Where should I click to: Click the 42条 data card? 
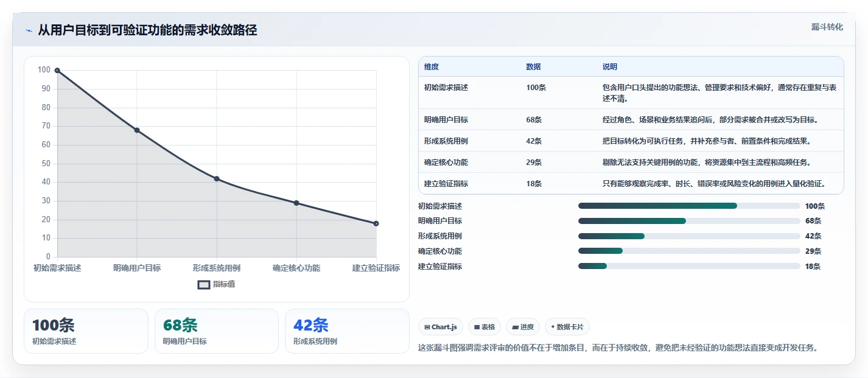click(347, 331)
